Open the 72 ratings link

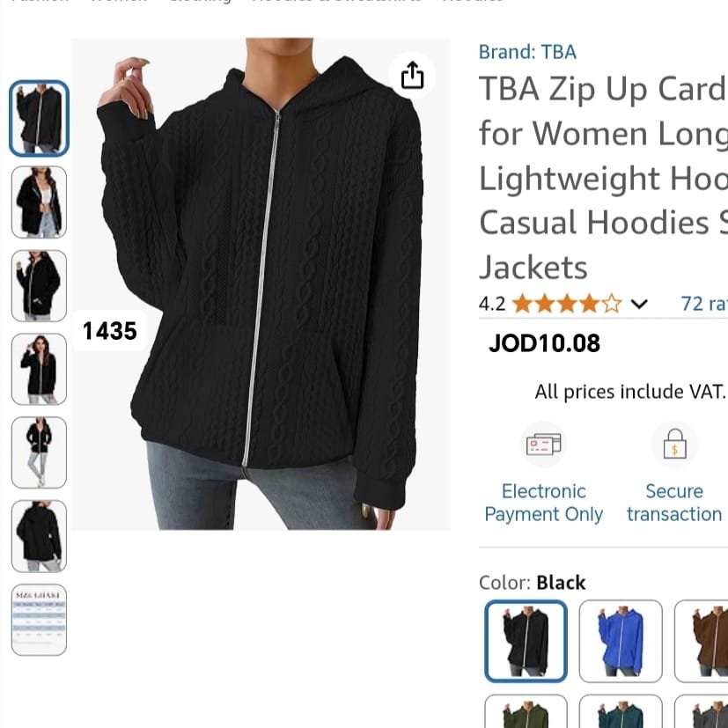[x=704, y=304]
